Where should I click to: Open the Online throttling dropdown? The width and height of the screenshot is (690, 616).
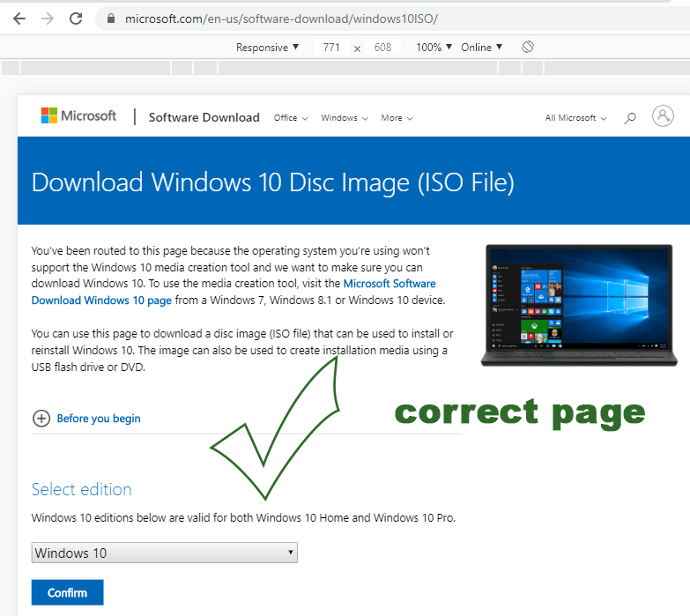pyautogui.click(x=481, y=47)
